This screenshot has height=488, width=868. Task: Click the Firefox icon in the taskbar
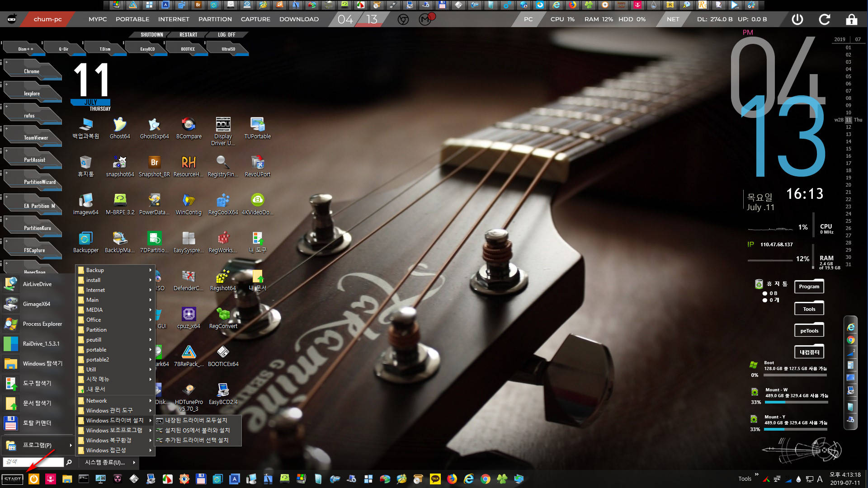click(452, 479)
